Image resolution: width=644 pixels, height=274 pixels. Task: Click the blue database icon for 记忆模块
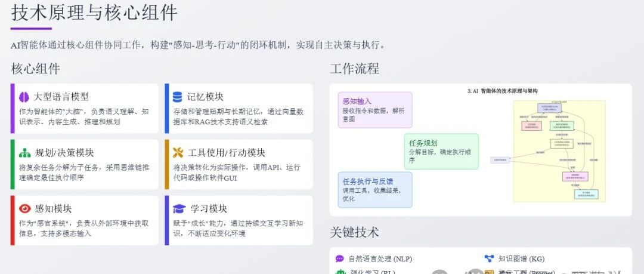click(x=178, y=97)
